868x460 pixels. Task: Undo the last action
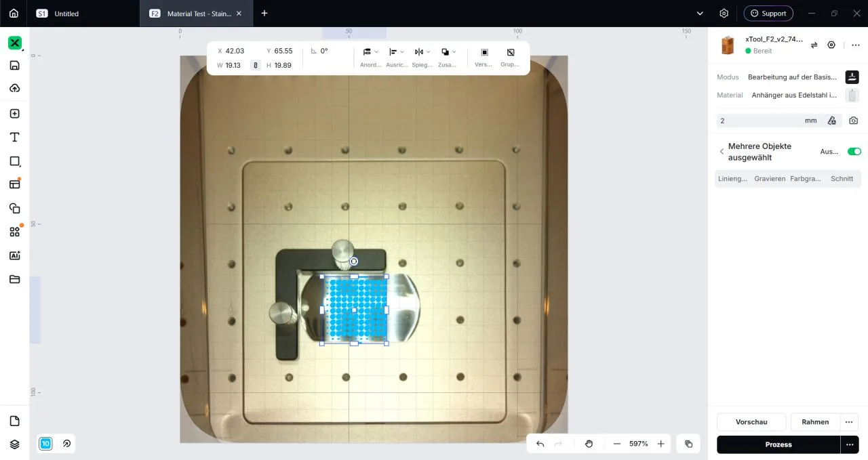coord(540,444)
